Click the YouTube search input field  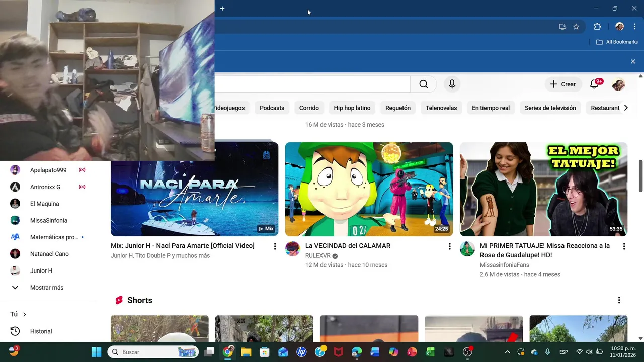312,84
